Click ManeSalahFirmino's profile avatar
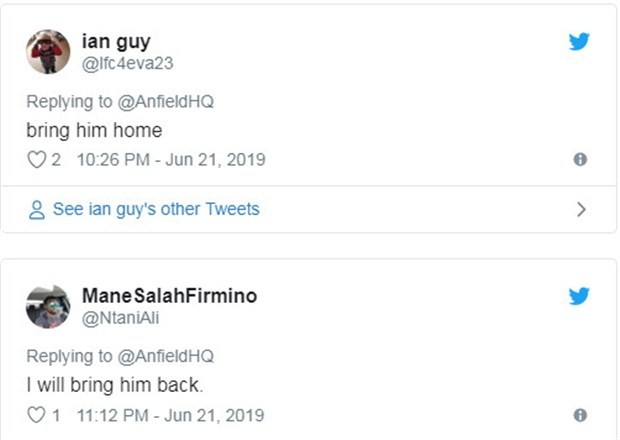Screen dimensions: 620x440 (x=48, y=306)
